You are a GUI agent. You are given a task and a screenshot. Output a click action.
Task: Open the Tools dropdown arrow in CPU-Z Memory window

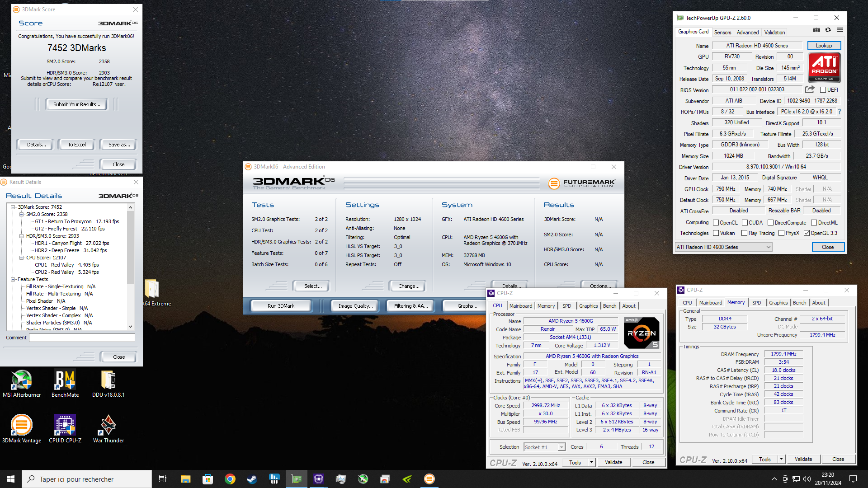[781, 459]
